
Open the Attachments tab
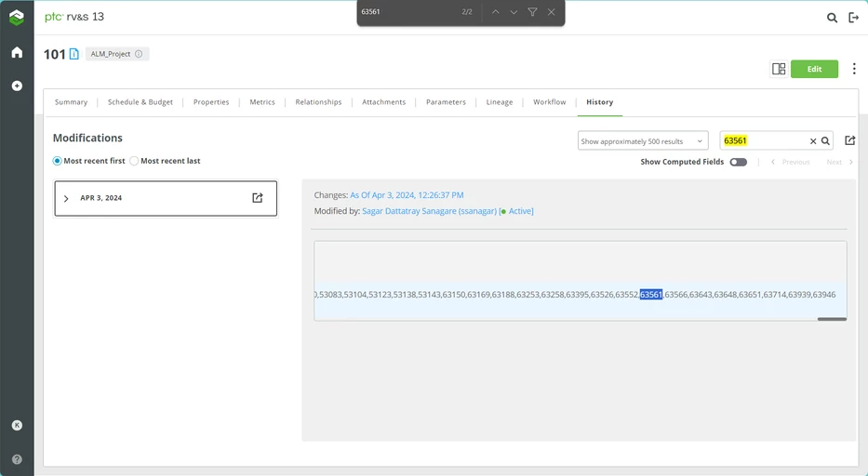coord(383,102)
